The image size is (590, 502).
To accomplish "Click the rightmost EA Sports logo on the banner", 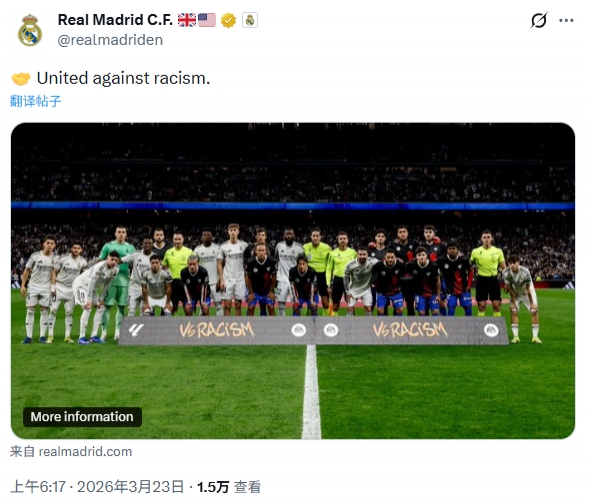I will point(491,330).
